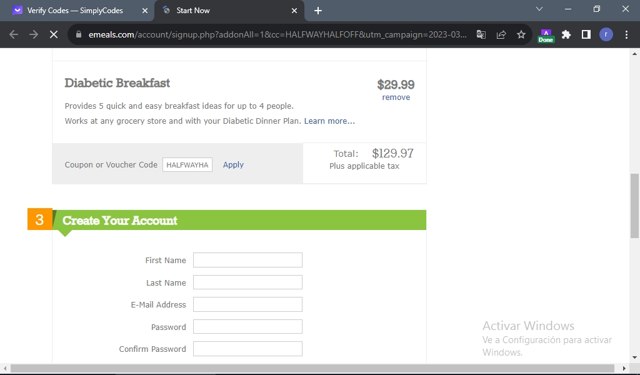Image resolution: width=640 pixels, height=375 pixels.
Task: Open Chrome's three-dot menu
Action: 627,35
